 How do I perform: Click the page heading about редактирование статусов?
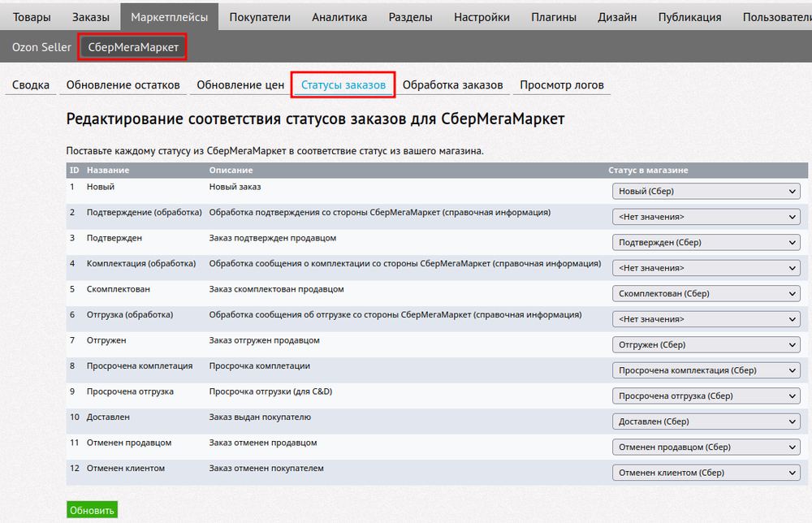(x=315, y=119)
